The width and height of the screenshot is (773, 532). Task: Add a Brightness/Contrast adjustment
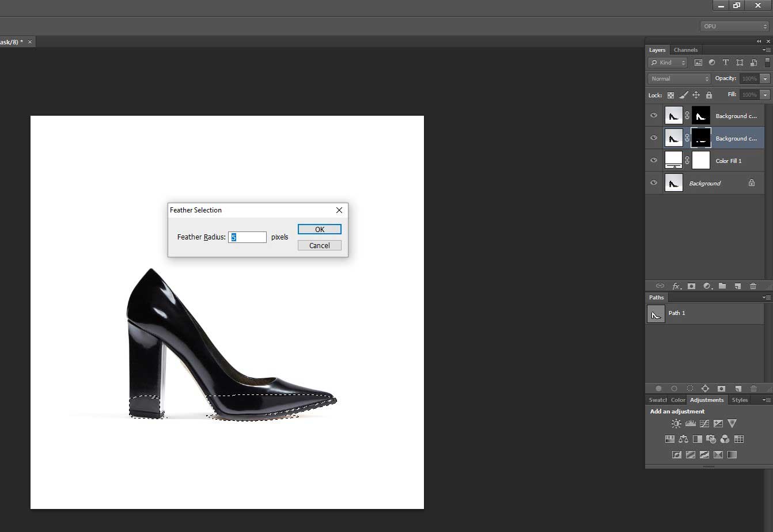pyautogui.click(x=676, y=423)
